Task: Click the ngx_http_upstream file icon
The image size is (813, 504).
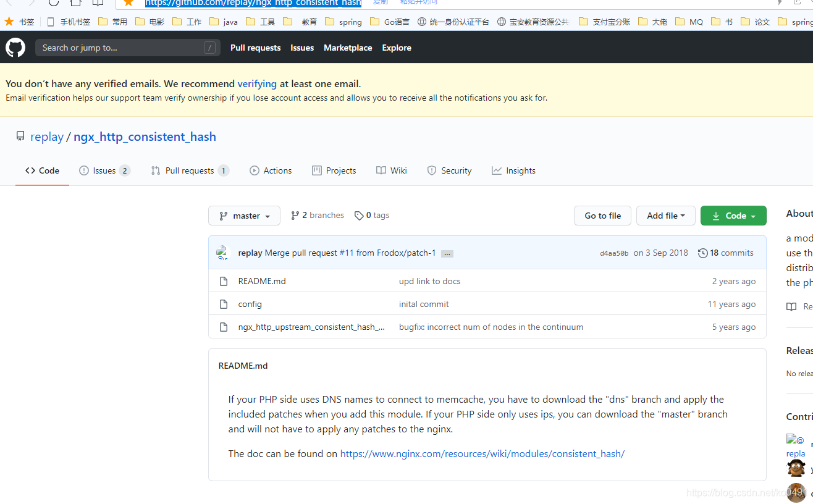Action: click(x=224, y=327)
